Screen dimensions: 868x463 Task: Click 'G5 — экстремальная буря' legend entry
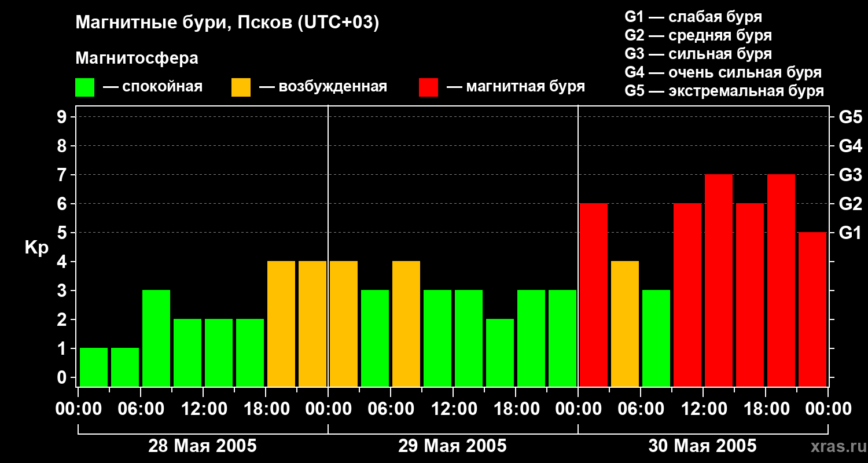(724, 91)
